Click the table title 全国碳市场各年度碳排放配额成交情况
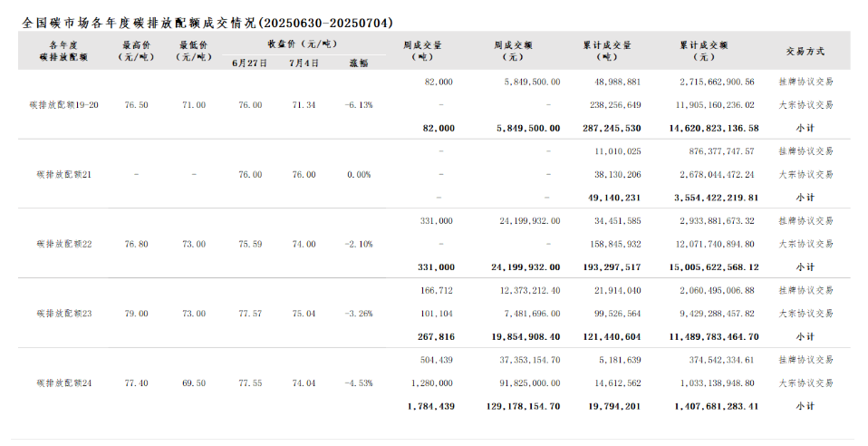Viewport: 868px width, 446px height. 207,22
